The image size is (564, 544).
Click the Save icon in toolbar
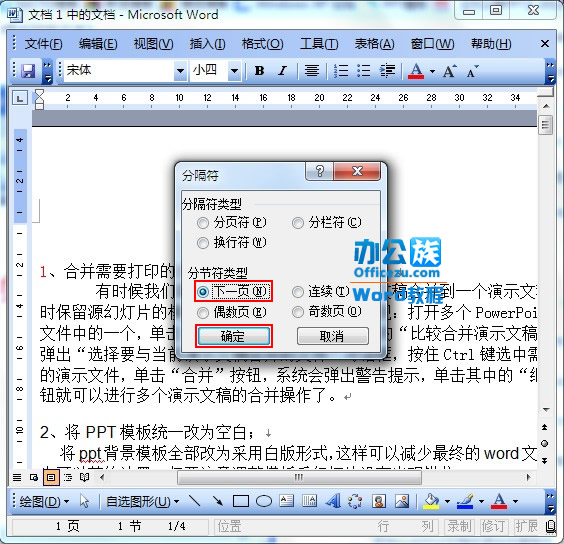point(28,71)
